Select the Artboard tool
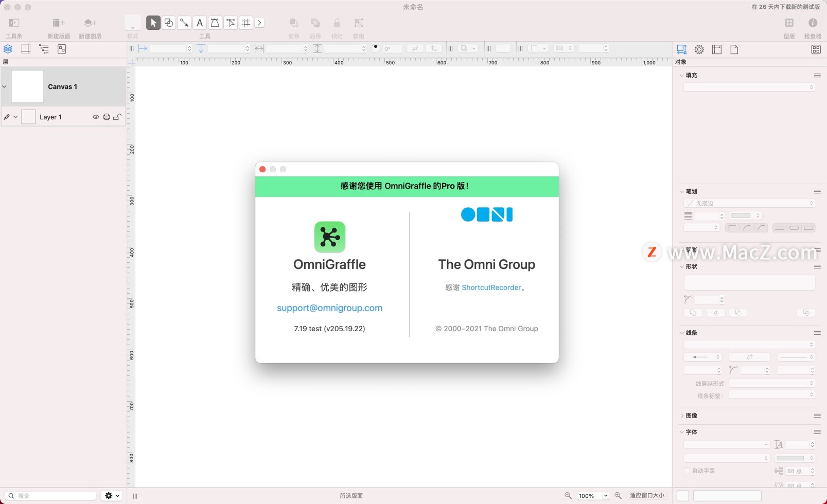Screen dimensions: 827x504 pos(246,23)
